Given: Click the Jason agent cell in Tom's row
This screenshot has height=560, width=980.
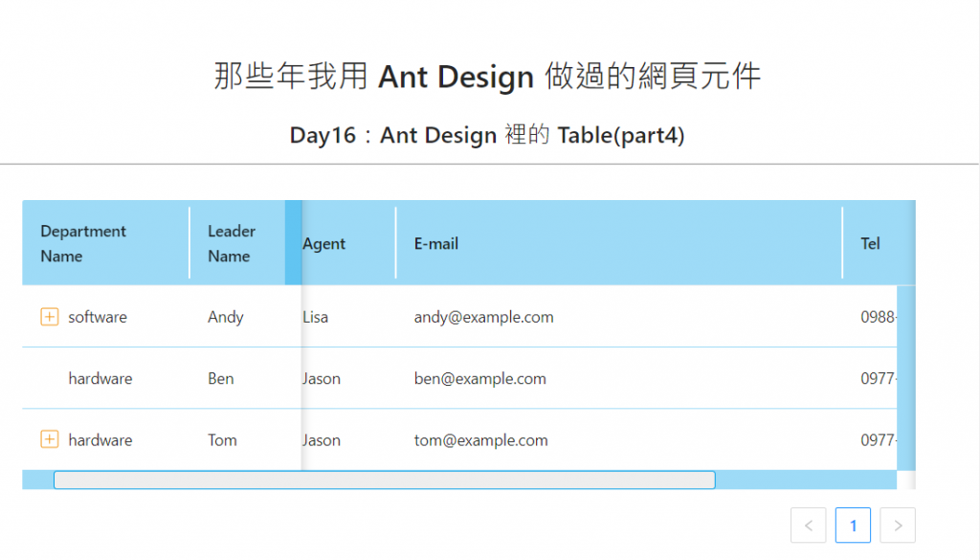Looking at the screenshot, I should point(348,439).
